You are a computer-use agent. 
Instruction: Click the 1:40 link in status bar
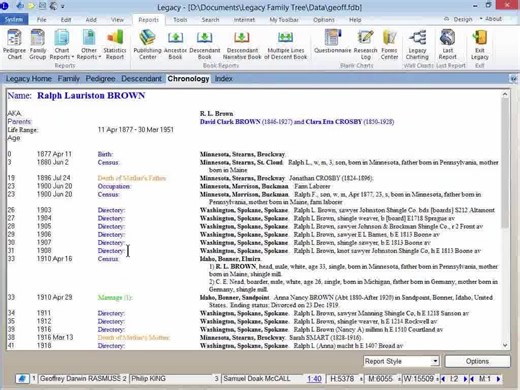coord(314,379)
